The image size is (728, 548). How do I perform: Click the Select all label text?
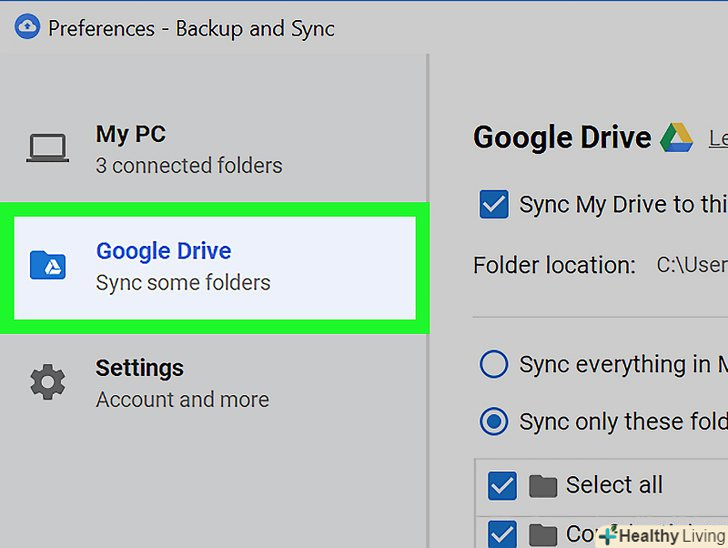tap(614, 486)
